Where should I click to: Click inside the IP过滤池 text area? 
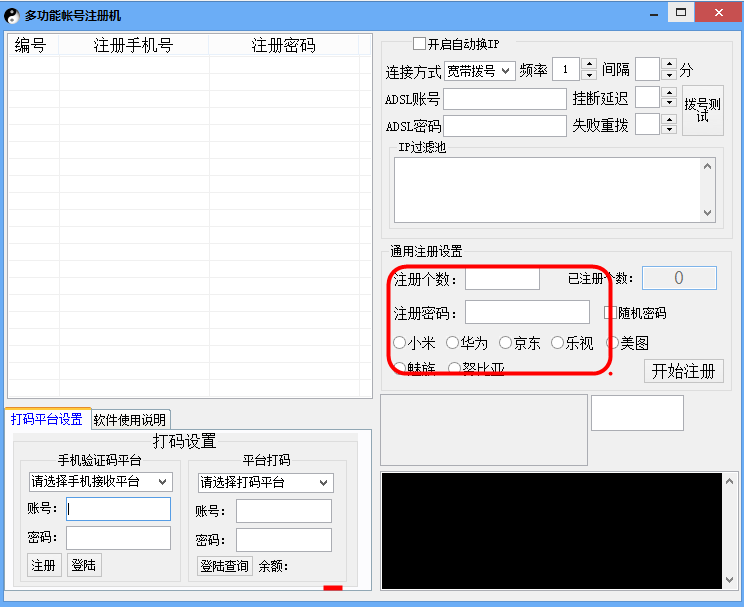tap(548, 190)
